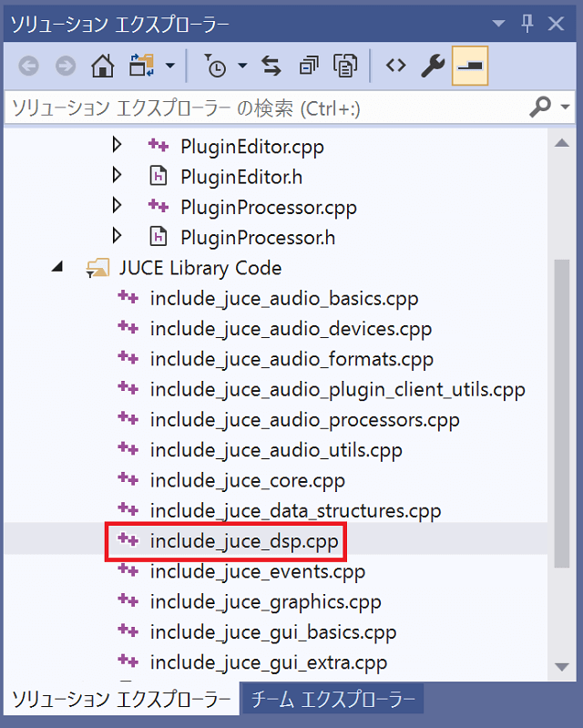Open the window position dropdown in title bar
The height and width of the screenshot is (728, 583).
click(x=498, y=23)
